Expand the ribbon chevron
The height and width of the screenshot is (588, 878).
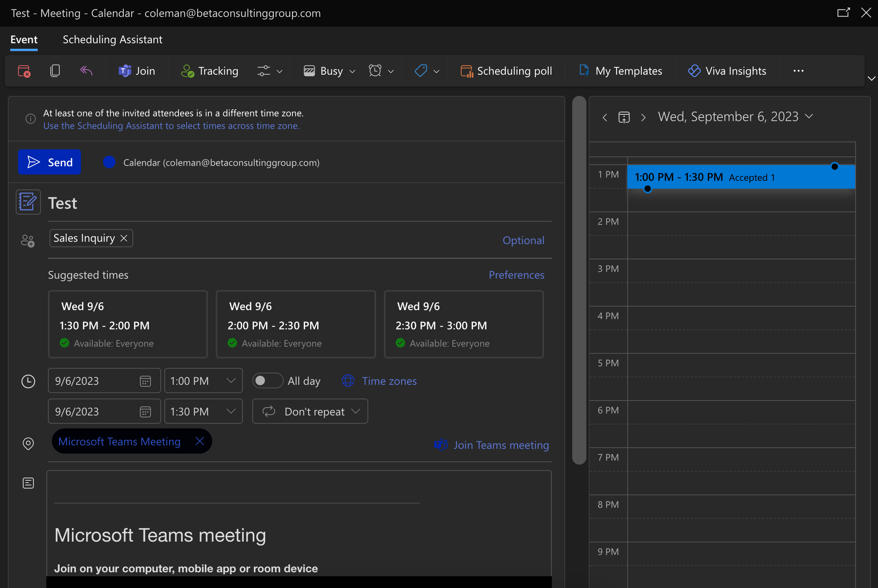(x=871, y=79)
